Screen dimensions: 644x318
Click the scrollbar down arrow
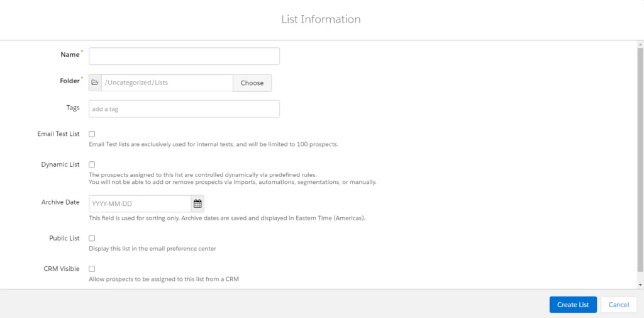(640, 285)
